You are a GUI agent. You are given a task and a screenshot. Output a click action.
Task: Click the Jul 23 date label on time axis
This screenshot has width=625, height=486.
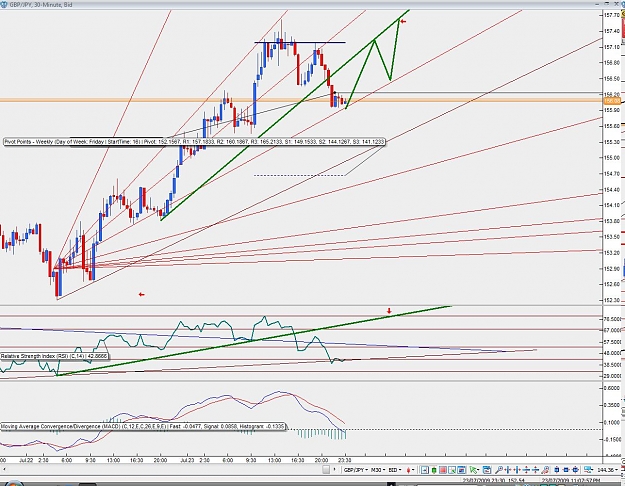[187, 460]
